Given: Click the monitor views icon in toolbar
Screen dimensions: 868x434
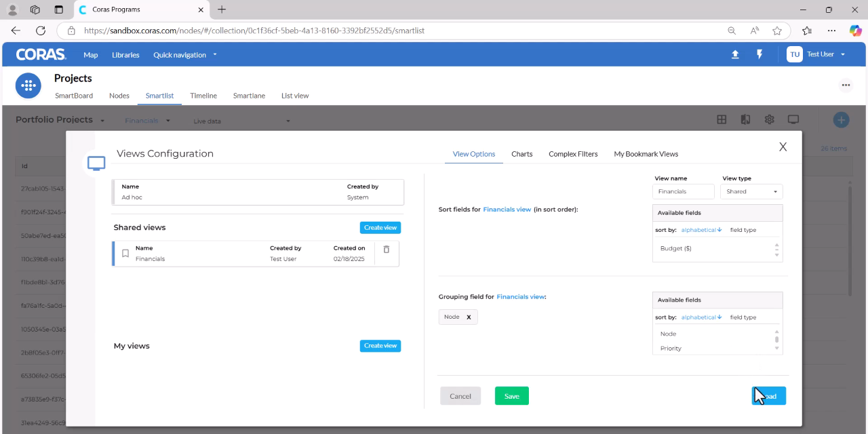Looking at the screenshot, I should [x=793, y=119].
